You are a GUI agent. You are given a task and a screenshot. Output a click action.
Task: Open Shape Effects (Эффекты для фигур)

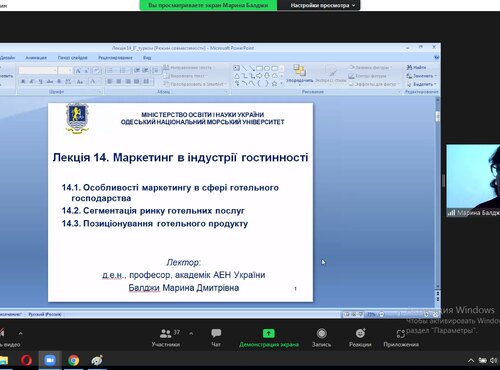coord(374,84)
